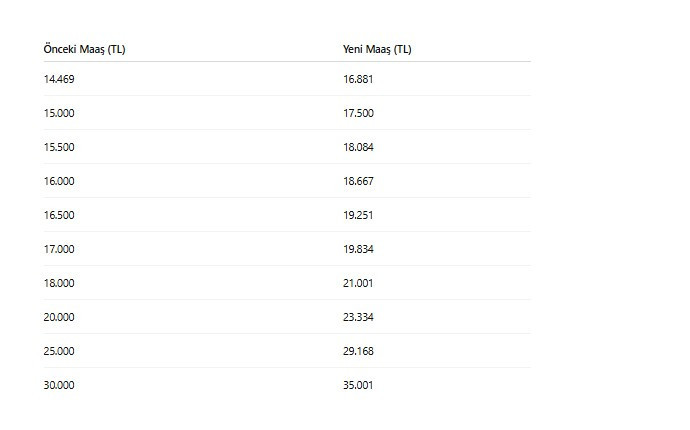
Task: Click the 18.084 new salary cell
Action: (358, 147)
